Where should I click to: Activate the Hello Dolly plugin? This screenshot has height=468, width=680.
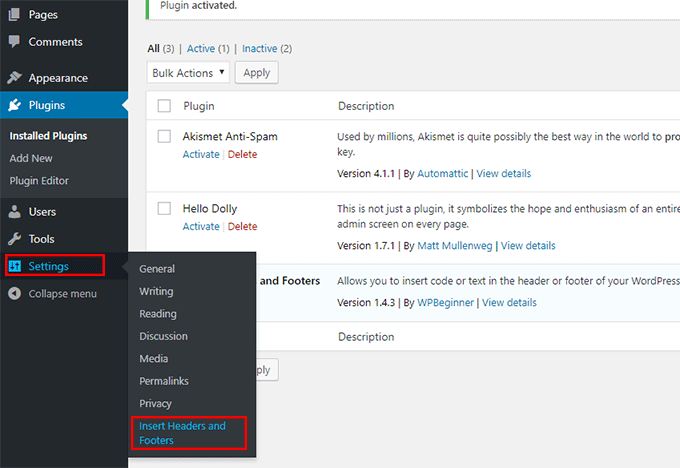[201, 226]
